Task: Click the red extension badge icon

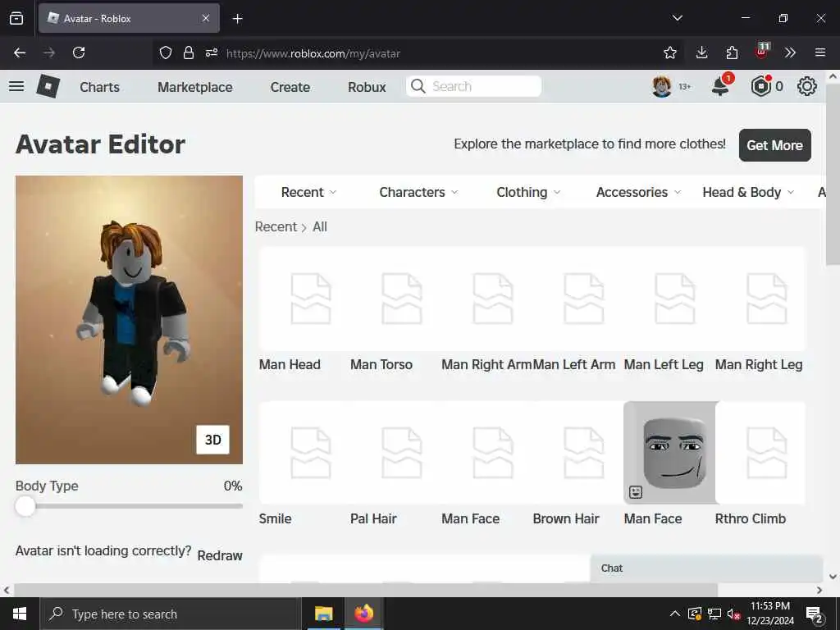Action: coord(762,51)
